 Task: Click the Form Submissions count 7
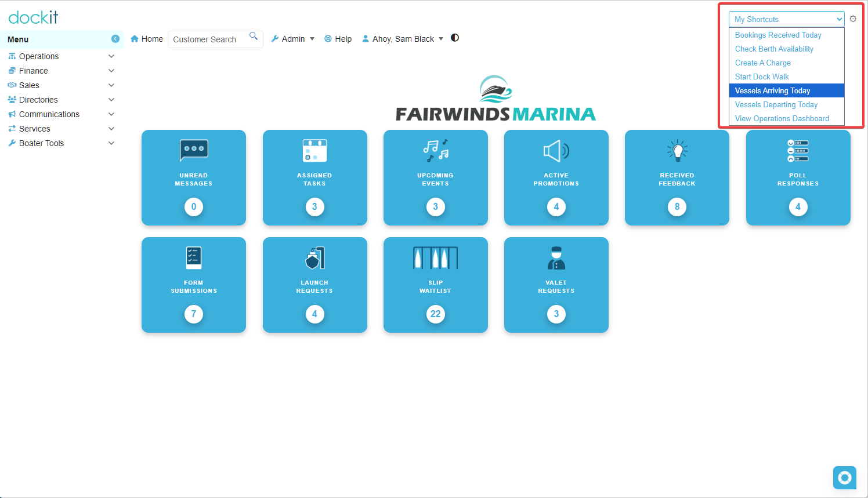coord(194,314)
